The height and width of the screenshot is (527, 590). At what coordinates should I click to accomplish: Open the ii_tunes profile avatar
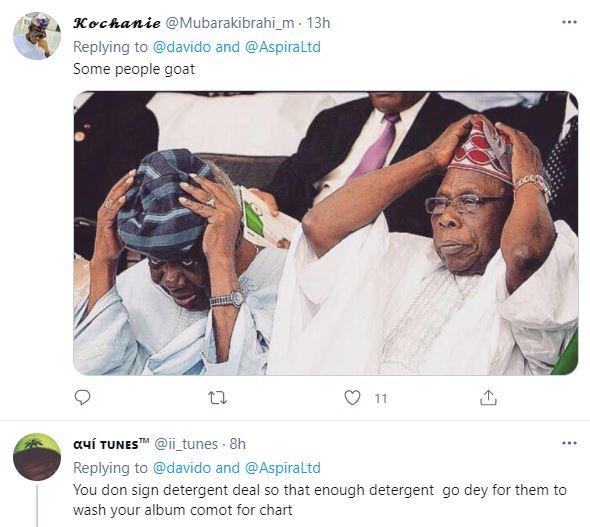tap(37, 457)
